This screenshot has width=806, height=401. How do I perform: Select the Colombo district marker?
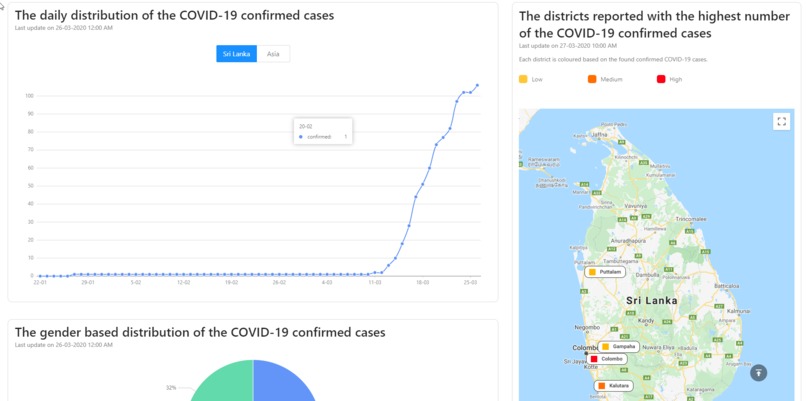click(607, 359)
